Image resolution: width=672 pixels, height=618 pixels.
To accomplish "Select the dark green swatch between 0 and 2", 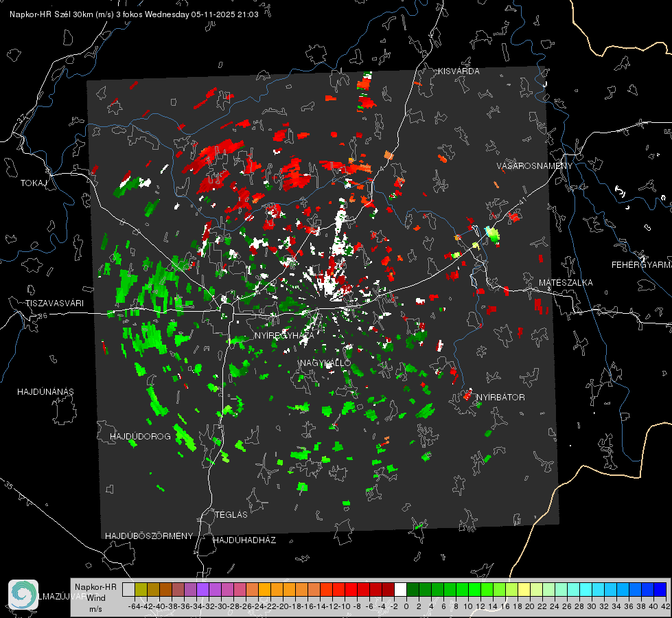I will point(413,589).
